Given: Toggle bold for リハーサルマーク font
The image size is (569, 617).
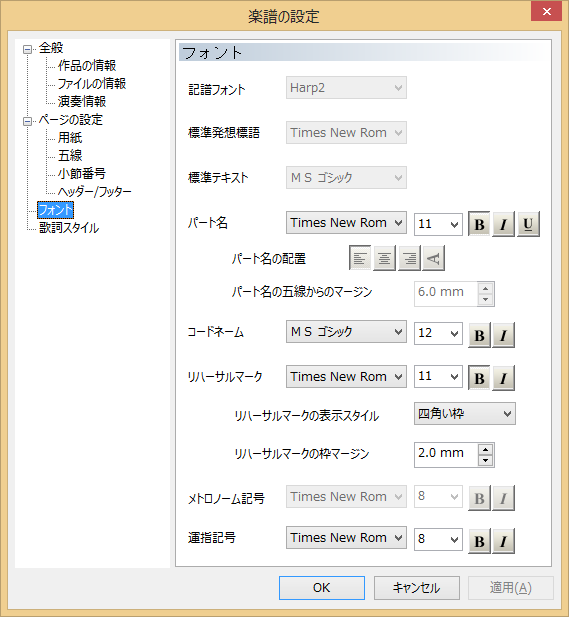Looking at the screenshot, I should [x=479, y=378].
